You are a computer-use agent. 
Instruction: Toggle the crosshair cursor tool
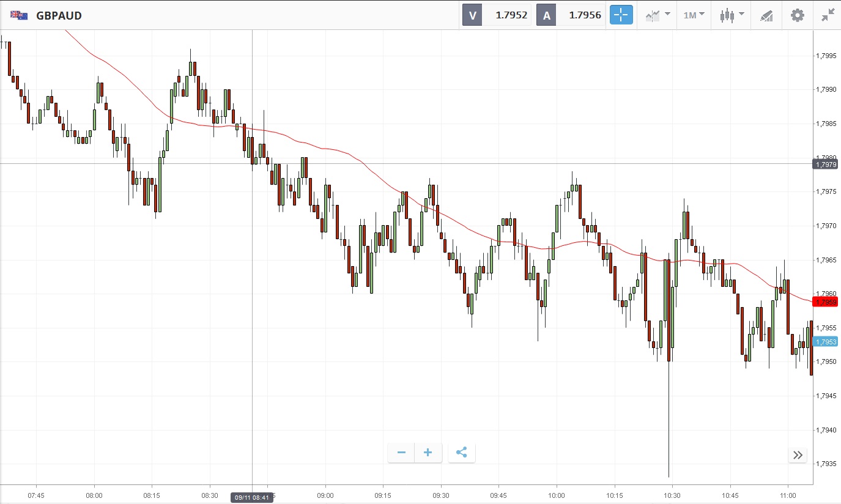(621, 15)
